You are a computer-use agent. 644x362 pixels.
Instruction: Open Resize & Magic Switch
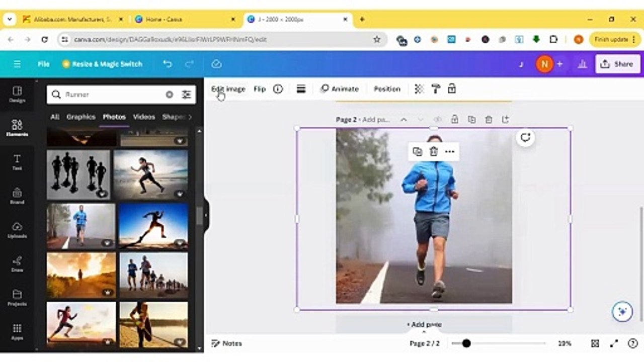pyautogui.click(x=102, y=64)
